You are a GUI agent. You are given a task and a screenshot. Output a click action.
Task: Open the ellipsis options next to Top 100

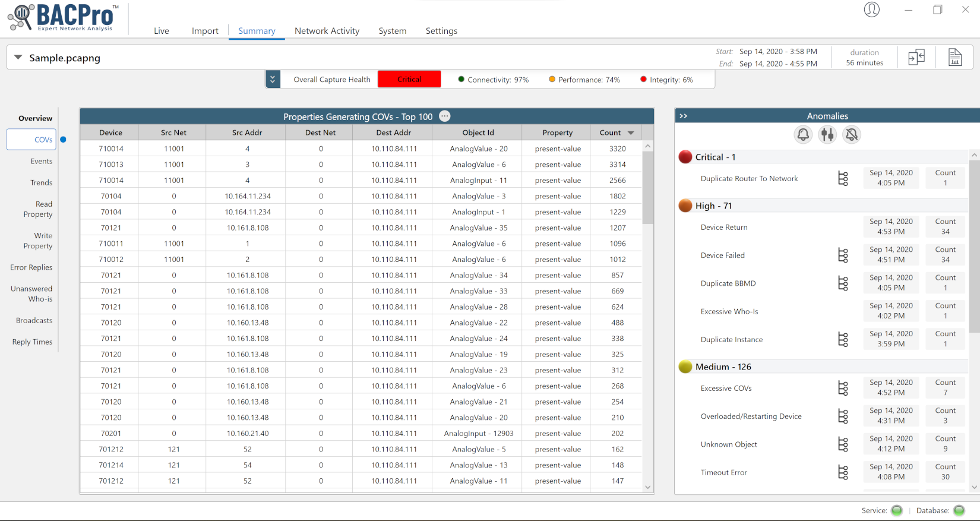click(444, 116)
